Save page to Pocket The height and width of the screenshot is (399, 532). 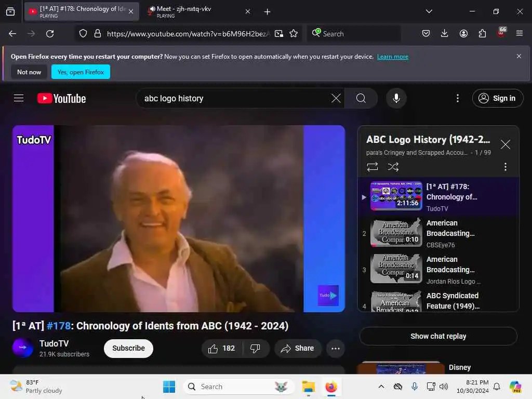426,34
